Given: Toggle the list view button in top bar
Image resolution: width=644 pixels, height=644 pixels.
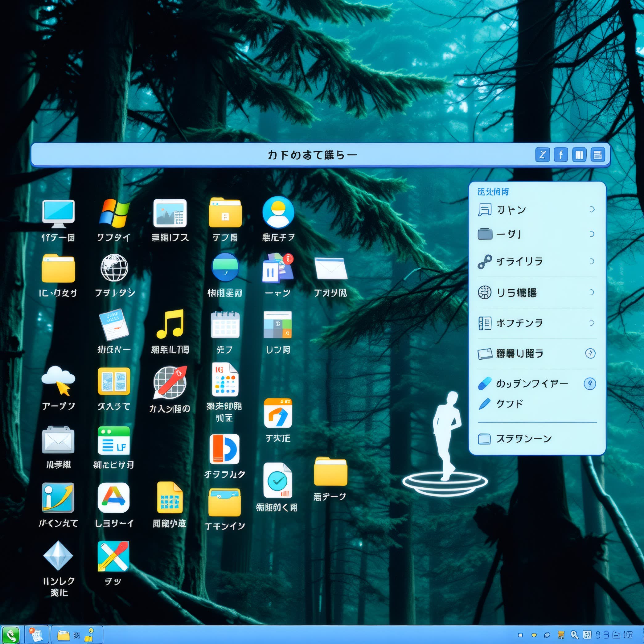Looking at the screenshot, I should pyautogui.click(x=597, y=155).
